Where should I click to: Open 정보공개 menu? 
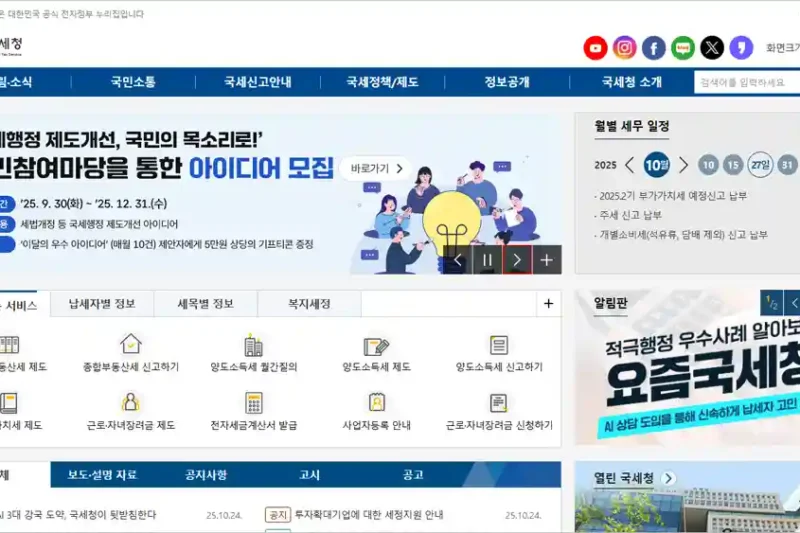507,82
